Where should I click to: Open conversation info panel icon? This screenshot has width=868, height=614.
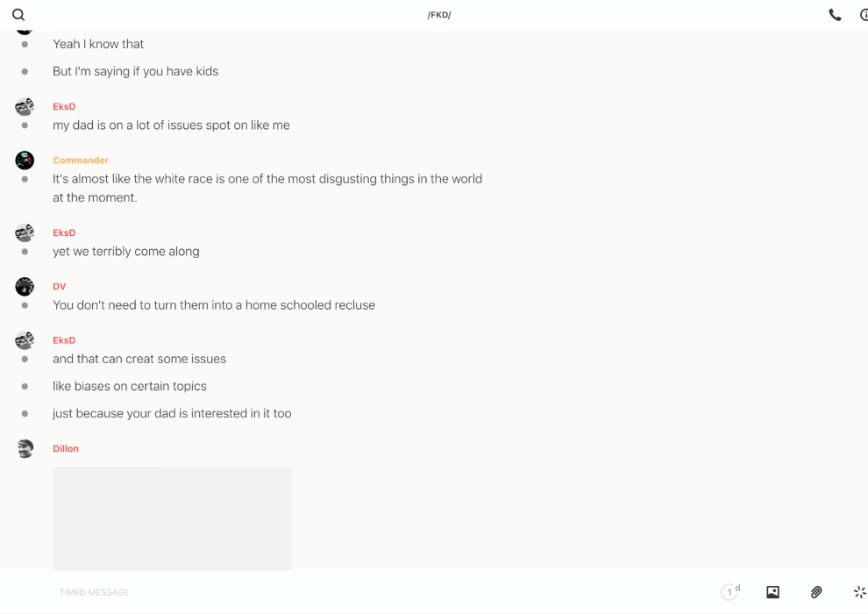[864, 15]
